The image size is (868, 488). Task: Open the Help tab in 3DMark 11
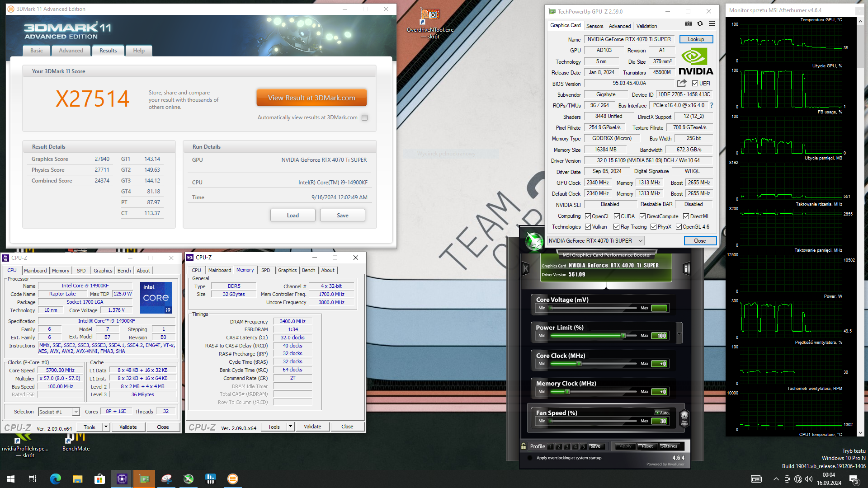[139, 51]
